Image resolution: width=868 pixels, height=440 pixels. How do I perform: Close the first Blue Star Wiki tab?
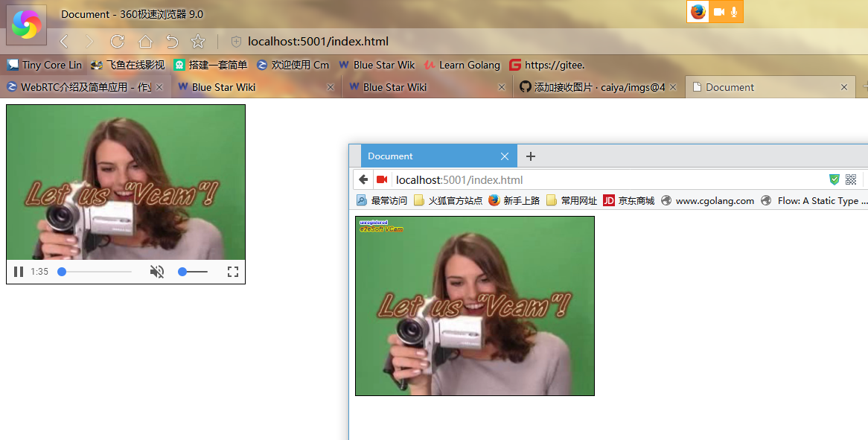pyautogui.click(x=331, y=87)
